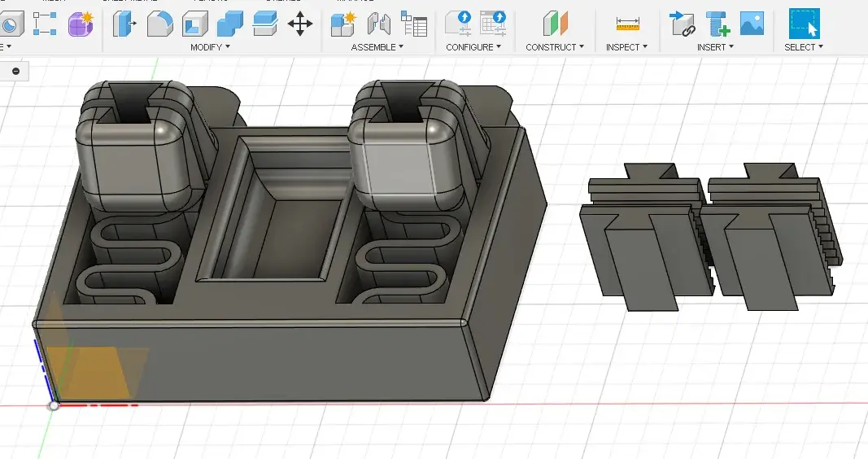Select the Press Pull tool
Viewport: 868px width, 459px height.
(x=124, y=24)
